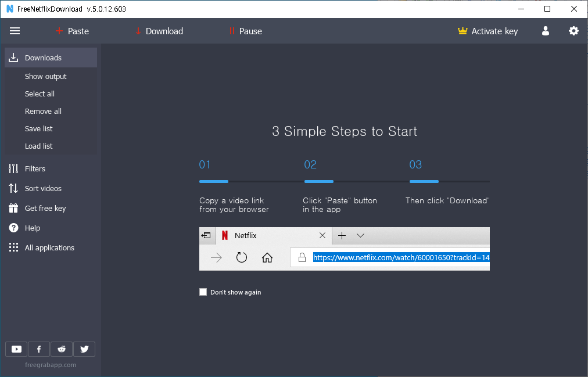Viewport: 588px width, 377px height.
Task: Click the step 03 number
Action: click(x=415, y=164)
